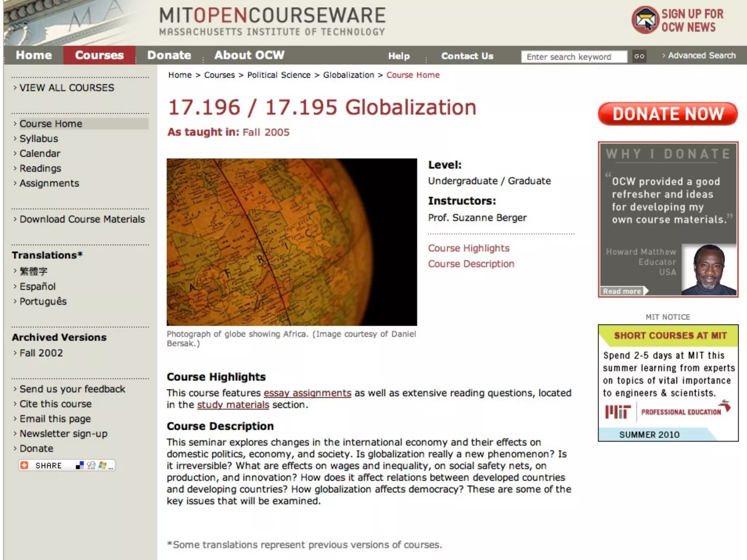Open the Syllabus sidebar item
This screenshot has height=560, width=747.
point(39,139)
